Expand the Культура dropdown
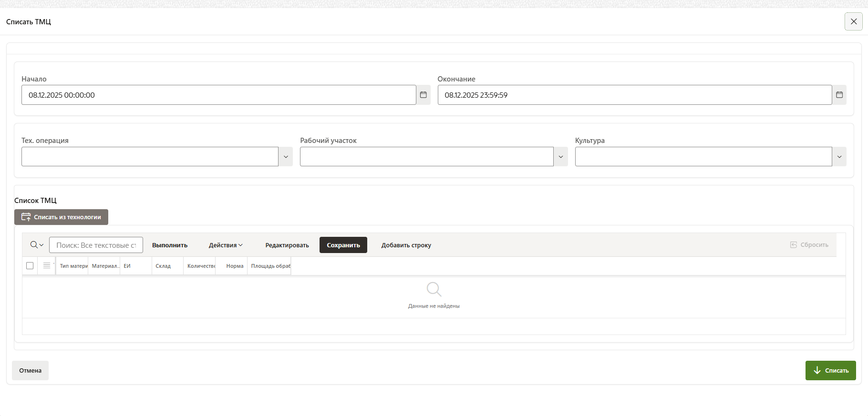Viewport: 868px width, 416px height. point(839,157)
